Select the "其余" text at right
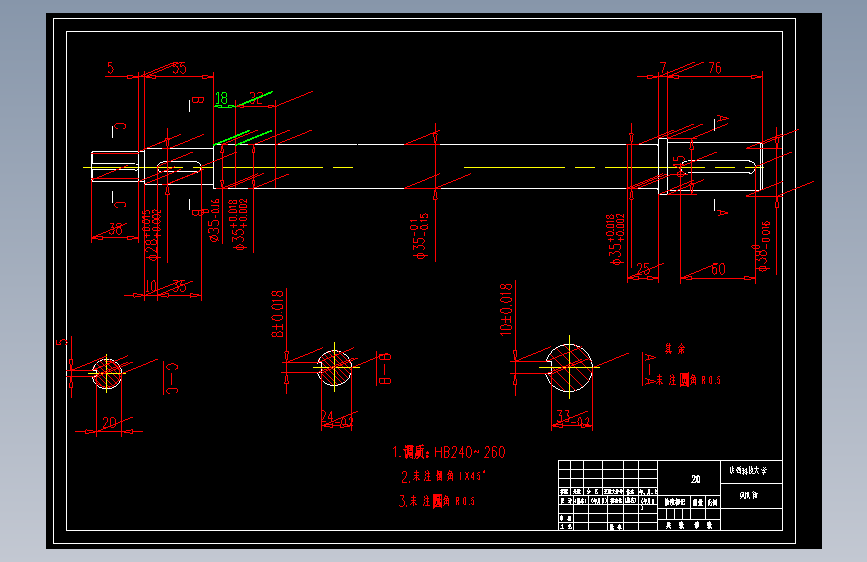The width and height of the screenshot is (867, 562). [675, 348]
